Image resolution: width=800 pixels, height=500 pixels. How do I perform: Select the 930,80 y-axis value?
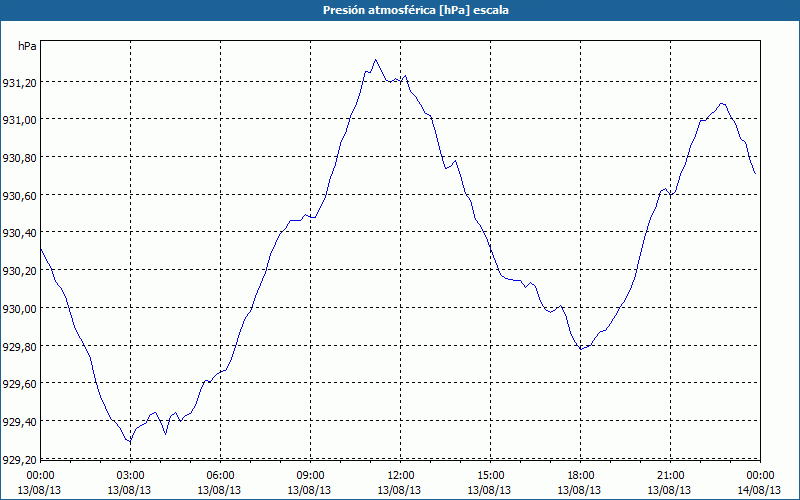click(19, 158)
